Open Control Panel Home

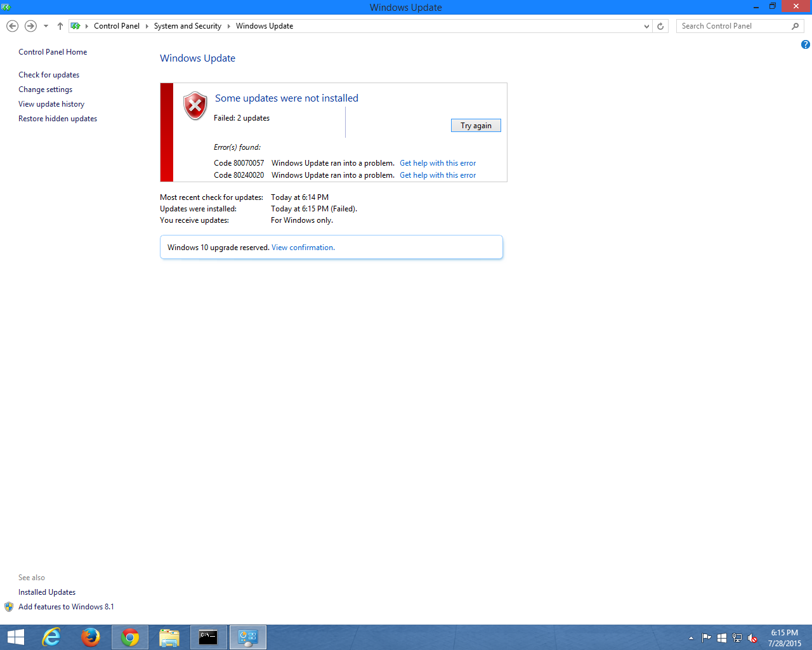pos(53,52)
